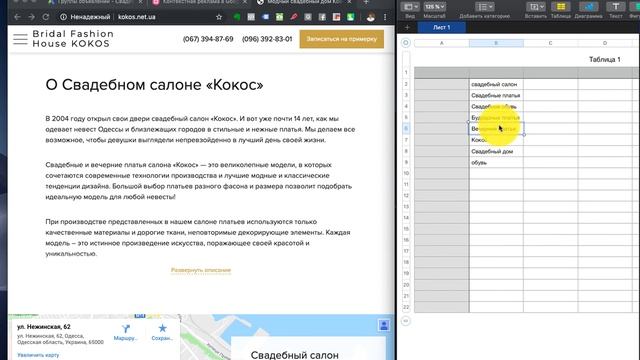The width and height of the screenshot is (640, 360).
Task: Switch to the Лист 1 sheet tab
Action: click(442, 27)
